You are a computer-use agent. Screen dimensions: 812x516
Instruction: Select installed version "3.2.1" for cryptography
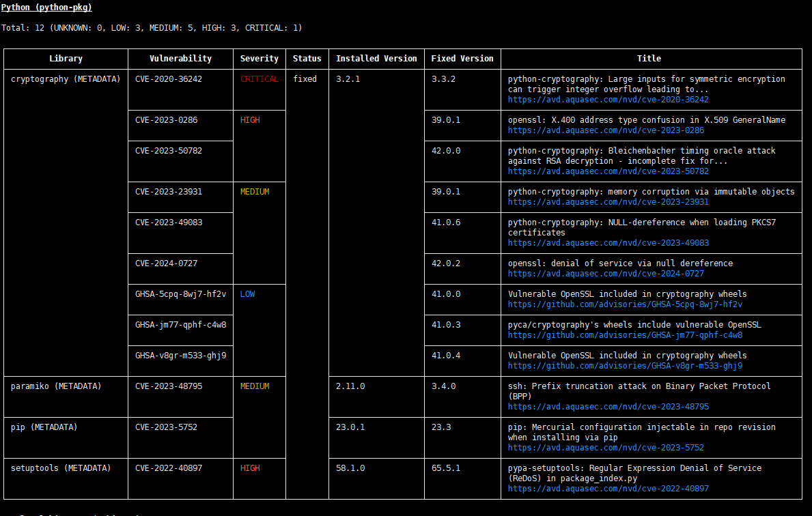(x=348, y=79)
